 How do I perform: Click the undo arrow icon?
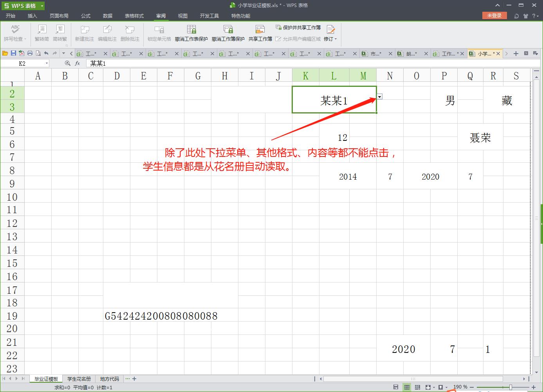pos(46,54)
